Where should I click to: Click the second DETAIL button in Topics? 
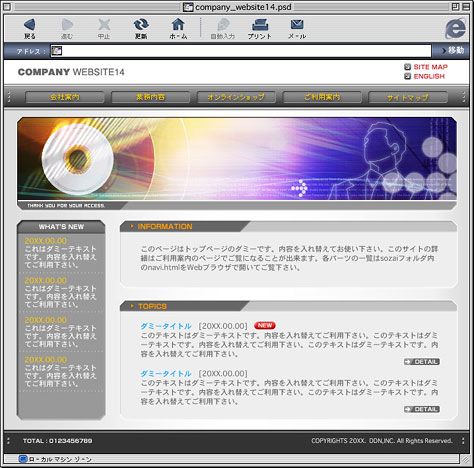point(422,409)
